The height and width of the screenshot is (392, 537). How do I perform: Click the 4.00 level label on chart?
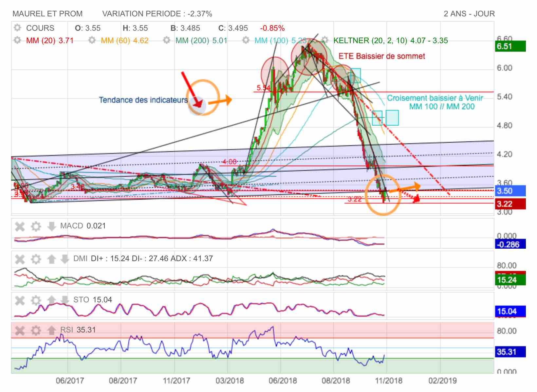tap(229, 162)
